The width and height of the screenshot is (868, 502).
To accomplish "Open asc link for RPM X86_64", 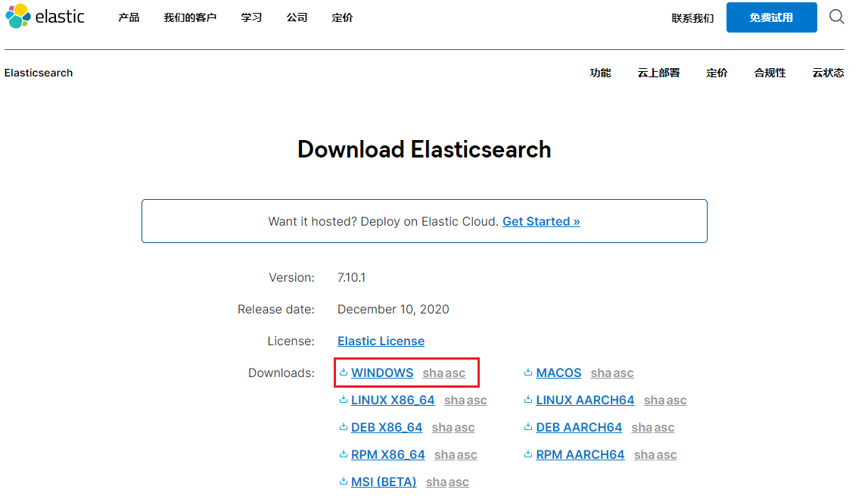I will (467, 455).
